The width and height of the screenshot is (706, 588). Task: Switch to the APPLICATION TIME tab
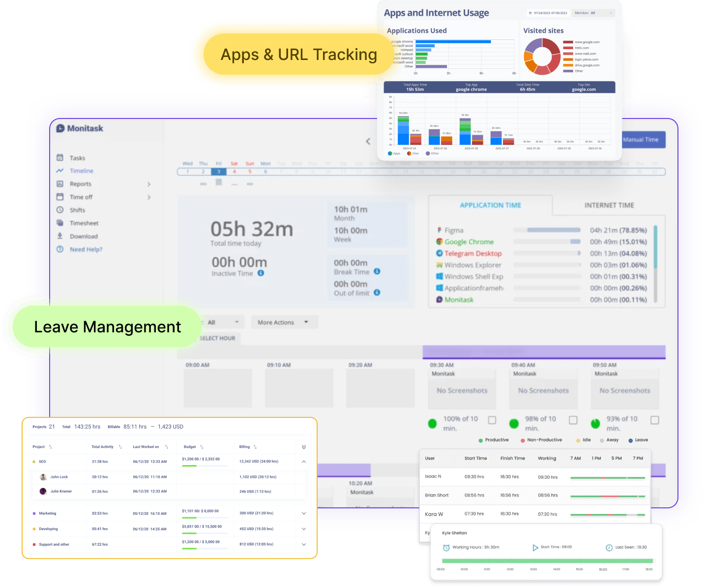coord(490,206)
